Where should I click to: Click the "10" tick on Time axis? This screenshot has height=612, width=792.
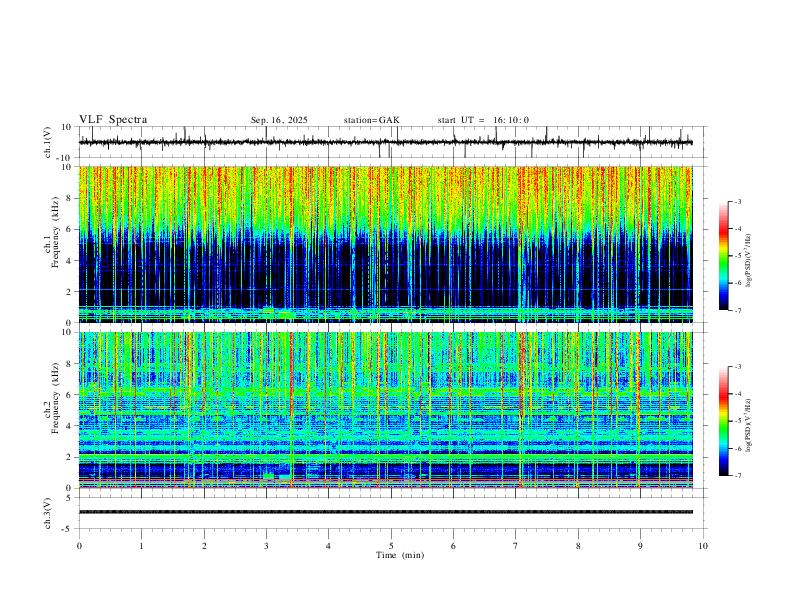pos(703,546)
